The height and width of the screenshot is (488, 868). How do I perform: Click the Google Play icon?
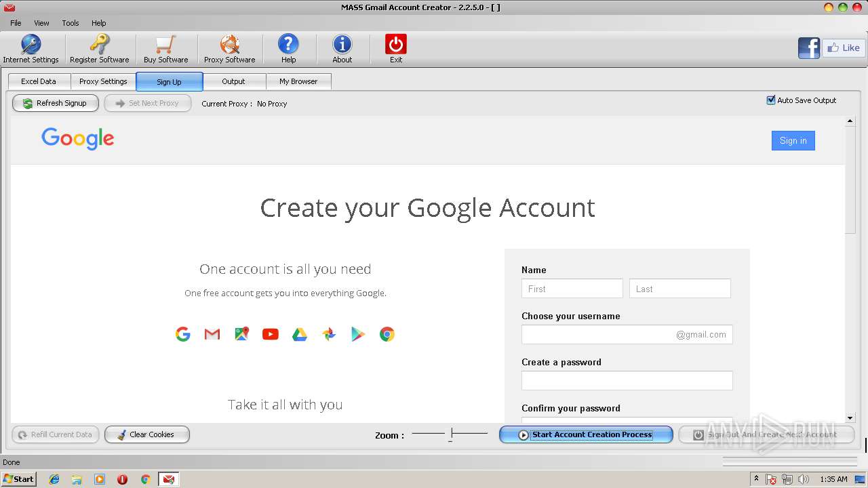click(x=358, y=334)
